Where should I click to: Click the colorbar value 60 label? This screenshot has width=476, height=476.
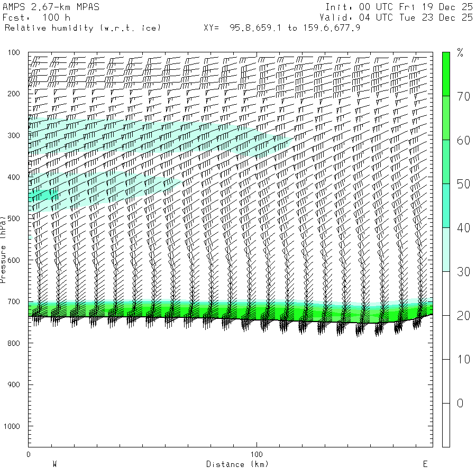pyautogui.click(x=463, y=140)
